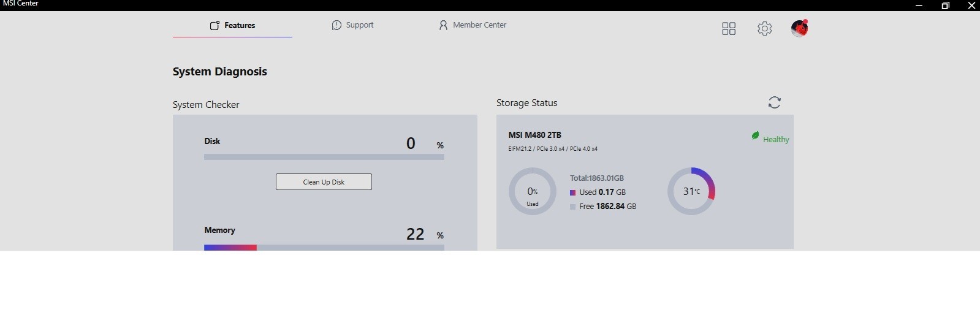The image size is (980, 331).
Task: Switch to the Support tab
Action: tap(352, 25)
